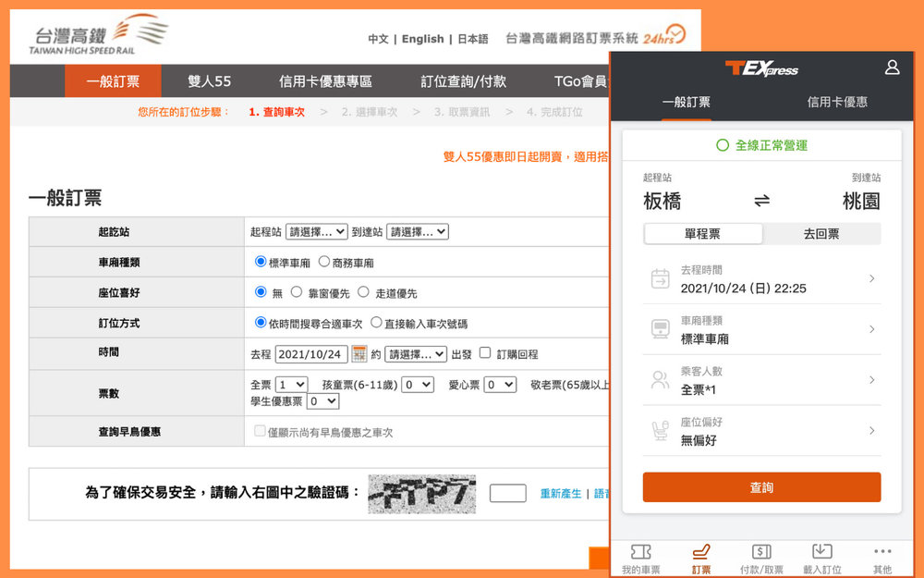Click the calendar date picker icon
The image size is (924, 578).
(359, 354)
